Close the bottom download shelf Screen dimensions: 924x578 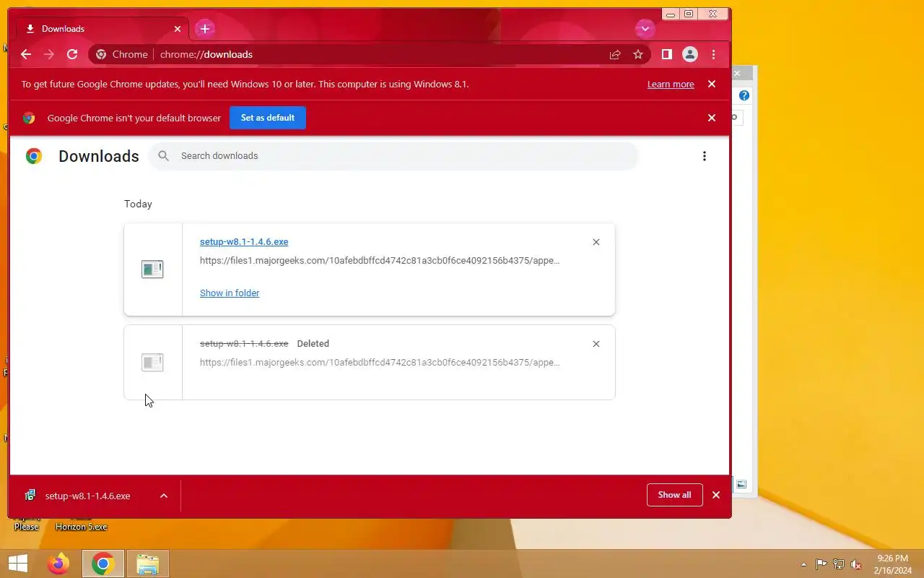[716, 495]
